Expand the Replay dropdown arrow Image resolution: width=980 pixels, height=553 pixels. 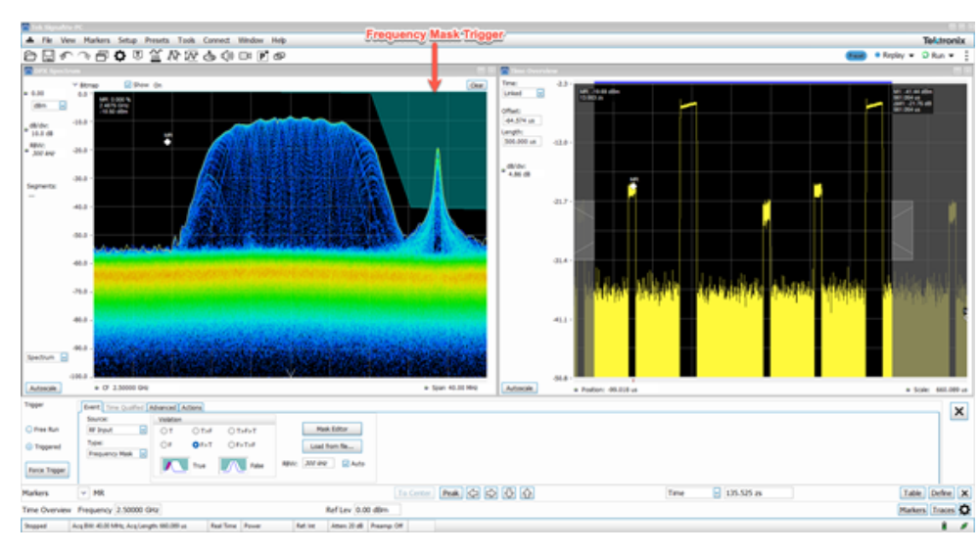(911, 56)
